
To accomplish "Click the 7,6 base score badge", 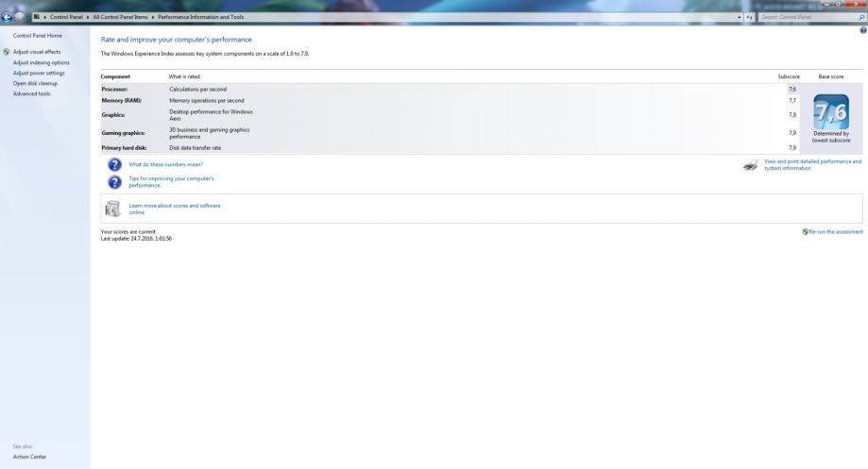I will point(831,112).
